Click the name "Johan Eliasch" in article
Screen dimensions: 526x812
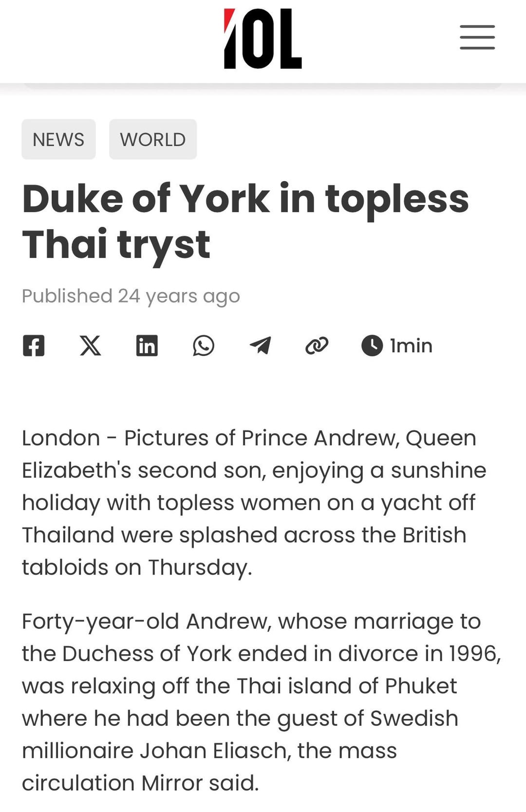pyautogui.click(x=215, y=751)
